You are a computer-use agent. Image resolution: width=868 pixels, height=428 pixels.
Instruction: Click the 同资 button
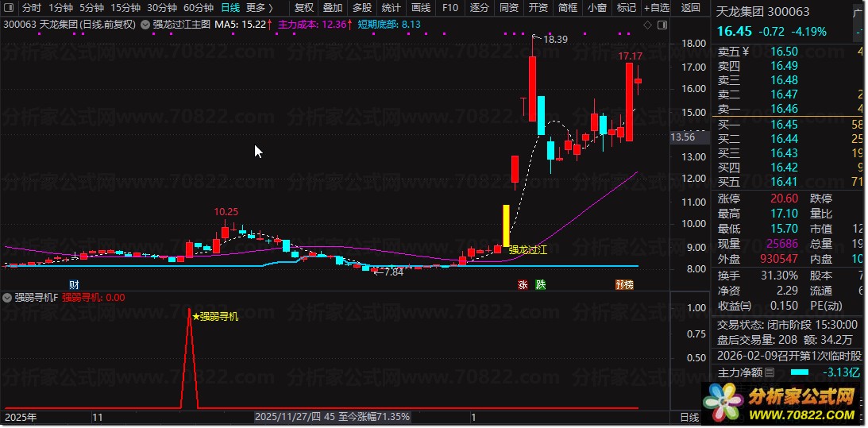click(x=509, y=8)
